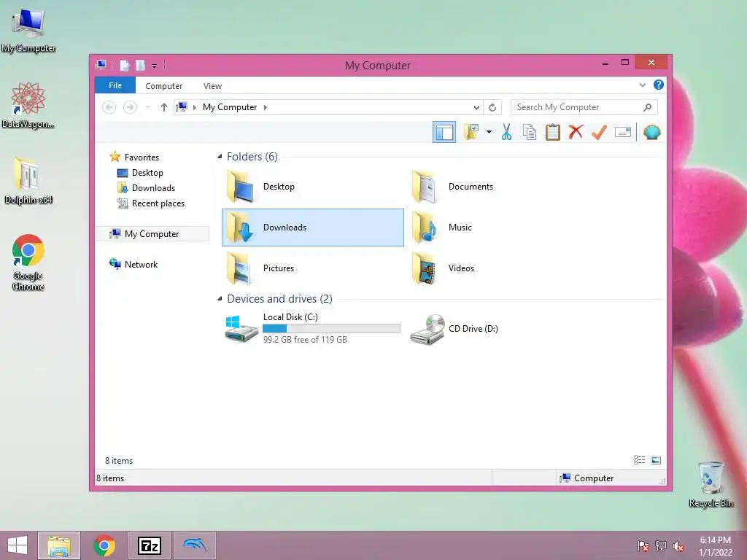The image size is (747, 560).
Task: Open the File ribbon tab
Action: [115, 85]
